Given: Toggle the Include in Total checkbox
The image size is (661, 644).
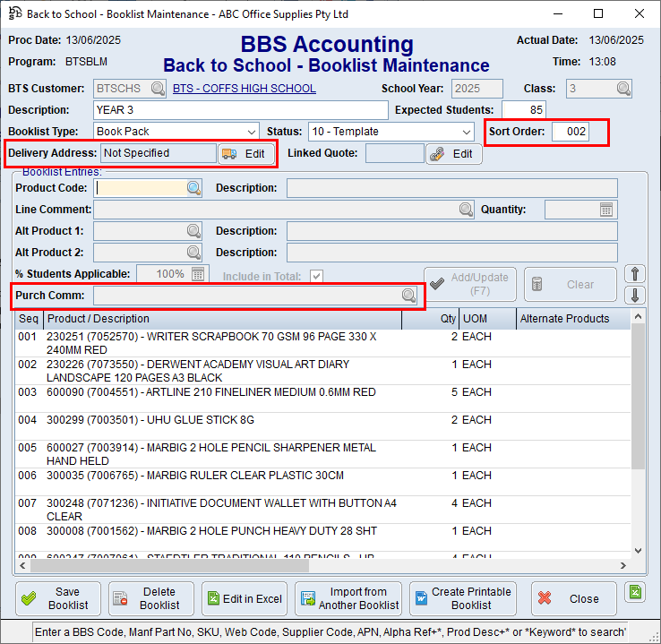Looking at the screenshot, I should [x=316, y=277].
